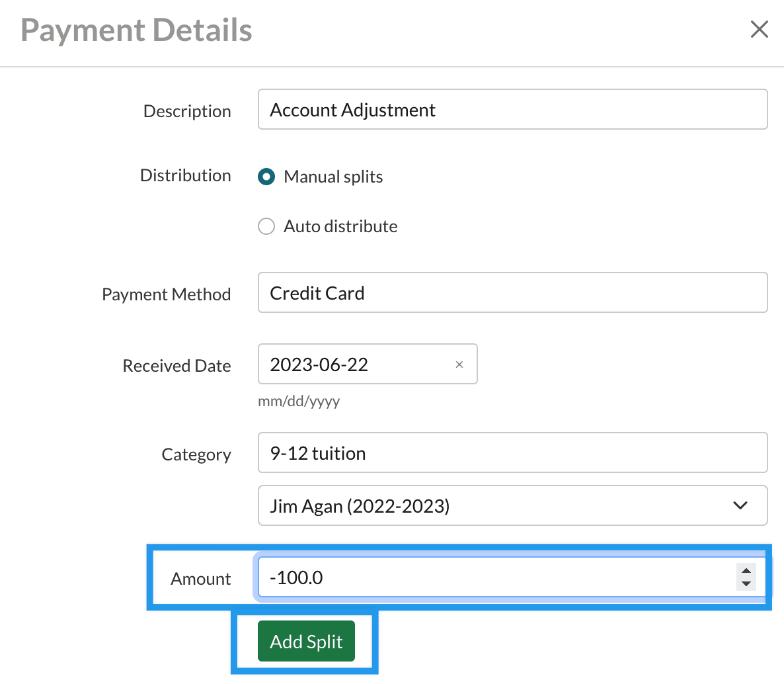Decrease Amount using the down arrow
Viewport: 784px width, 684px height.
746,584
